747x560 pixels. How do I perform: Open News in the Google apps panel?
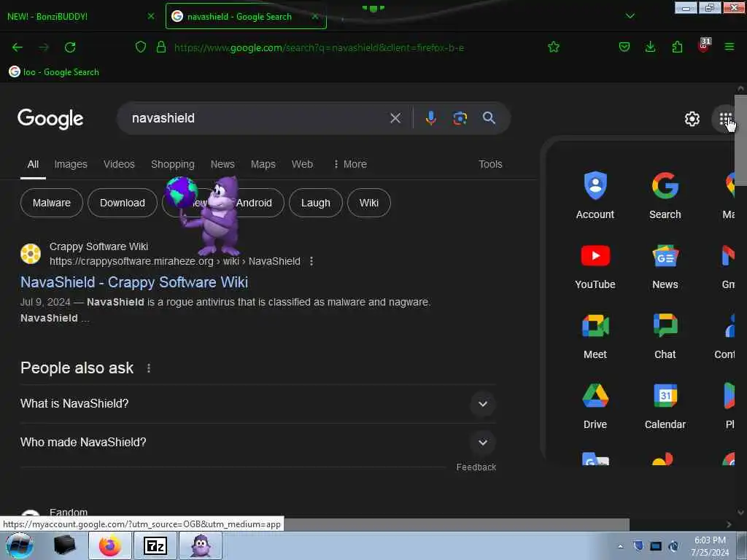click(x=665, y=265)
